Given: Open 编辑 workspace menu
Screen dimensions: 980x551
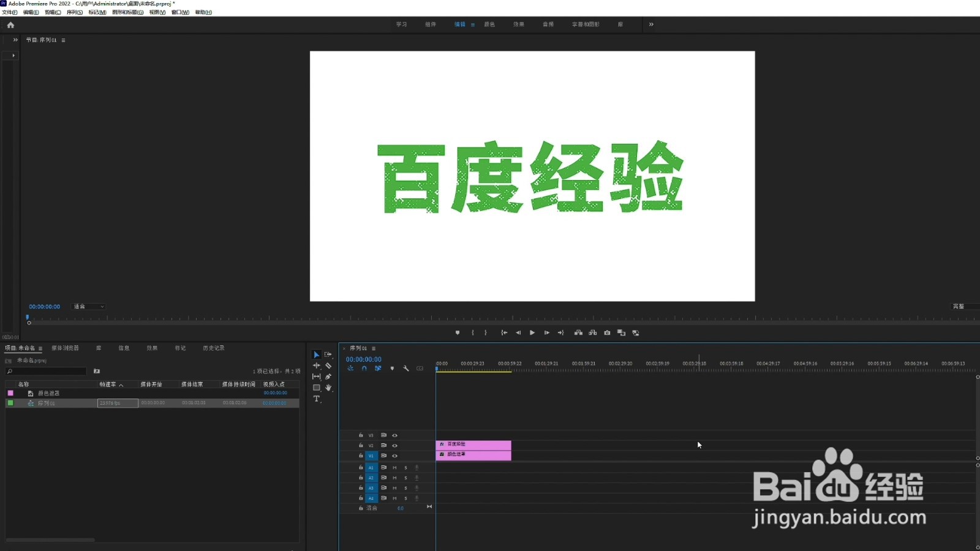Looking at the screenshot, I should coord(472,24).
